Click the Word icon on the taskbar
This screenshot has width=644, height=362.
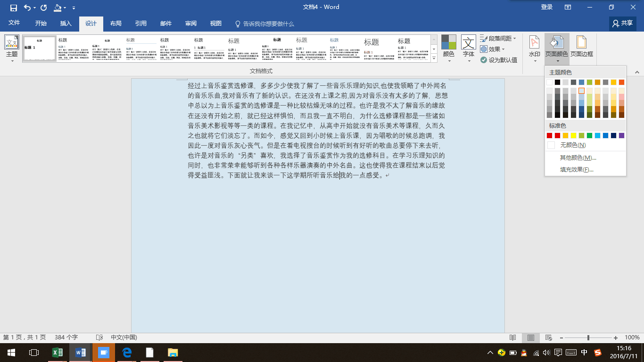click(x=81, y=353)
